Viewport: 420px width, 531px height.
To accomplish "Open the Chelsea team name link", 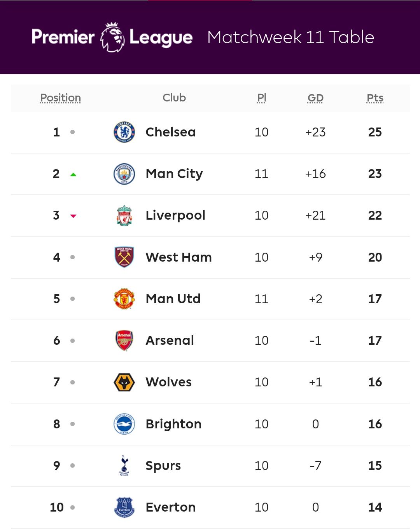I will pyautogui.click(x=170, y=132).
